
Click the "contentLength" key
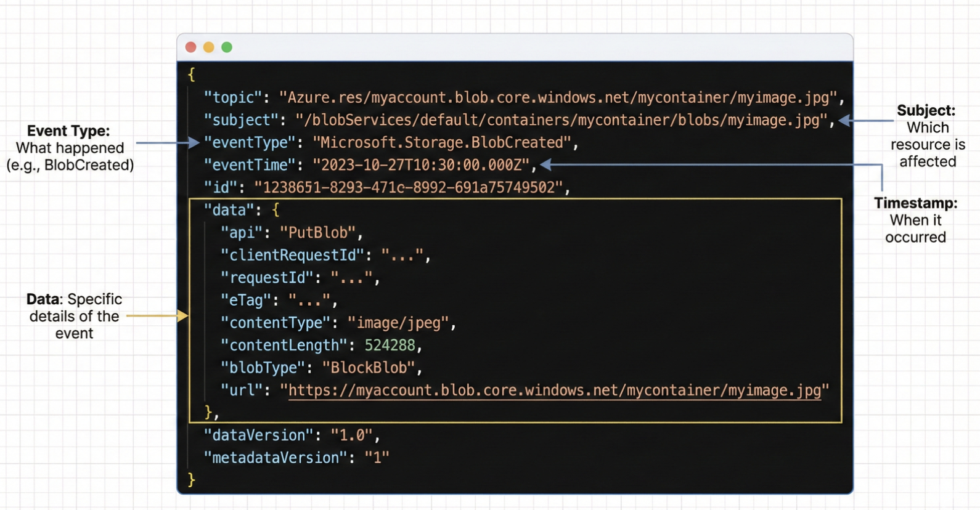(x=283, y=346)
